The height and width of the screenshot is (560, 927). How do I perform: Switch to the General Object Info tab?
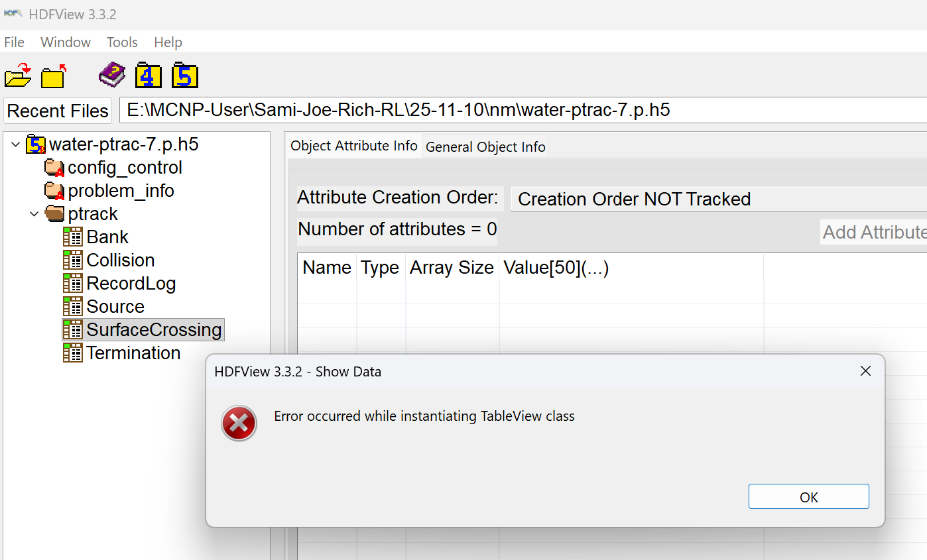click(485, 146)
